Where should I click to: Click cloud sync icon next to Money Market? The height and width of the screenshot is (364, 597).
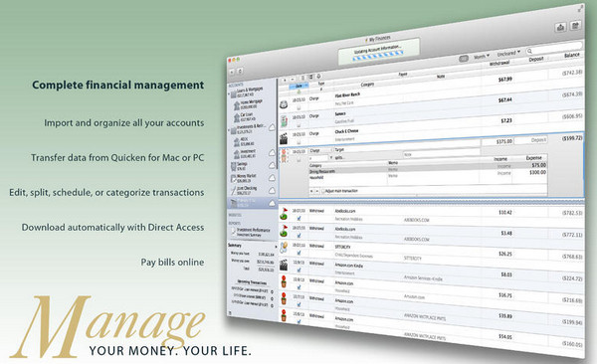pos(272,178)
